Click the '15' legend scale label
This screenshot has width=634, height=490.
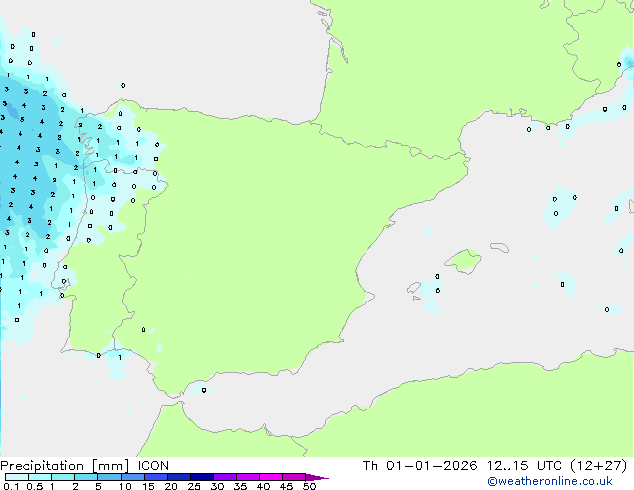coord(148,486)
